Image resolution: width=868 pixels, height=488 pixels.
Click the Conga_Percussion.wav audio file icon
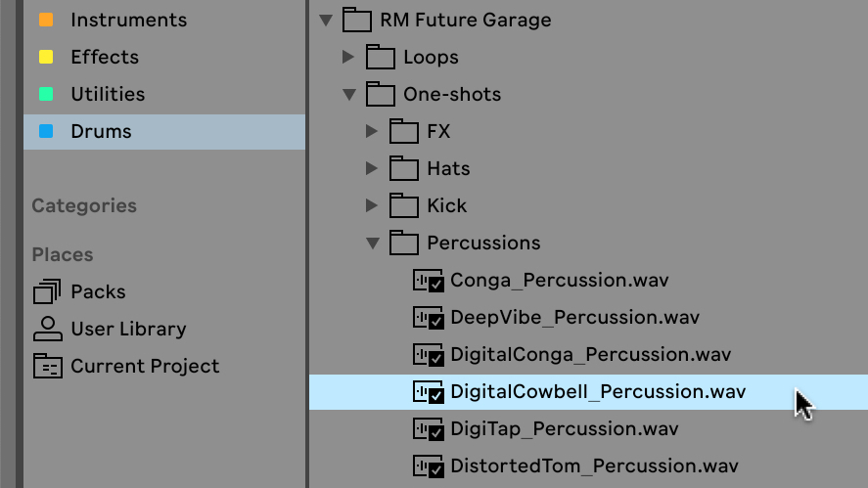[x=428, y=281]
